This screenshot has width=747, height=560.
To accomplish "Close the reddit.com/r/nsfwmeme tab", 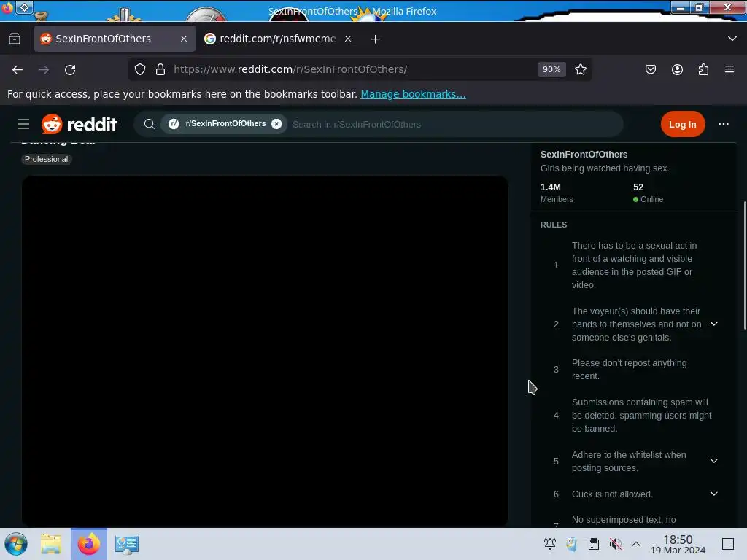I will pos(348,39).
